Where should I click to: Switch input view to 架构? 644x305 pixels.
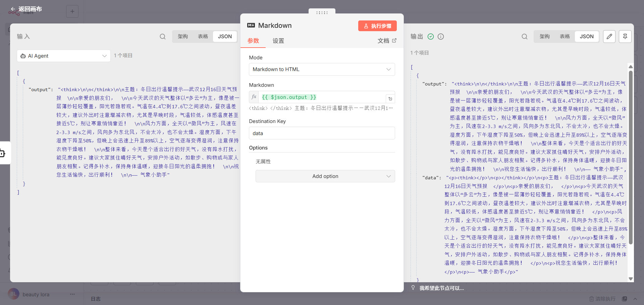(183, 37)
